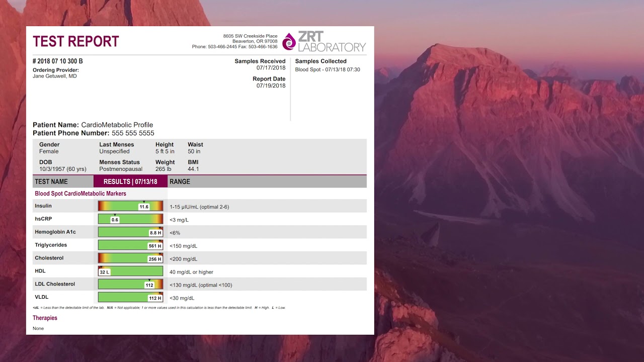Click the VLDL test name
This screenshot has height=362, width=644.
[42, 298]
